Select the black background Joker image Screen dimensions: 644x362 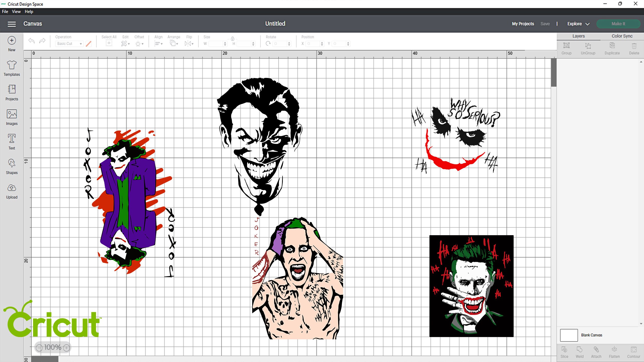pyautogui.click(x=471, y=286)
